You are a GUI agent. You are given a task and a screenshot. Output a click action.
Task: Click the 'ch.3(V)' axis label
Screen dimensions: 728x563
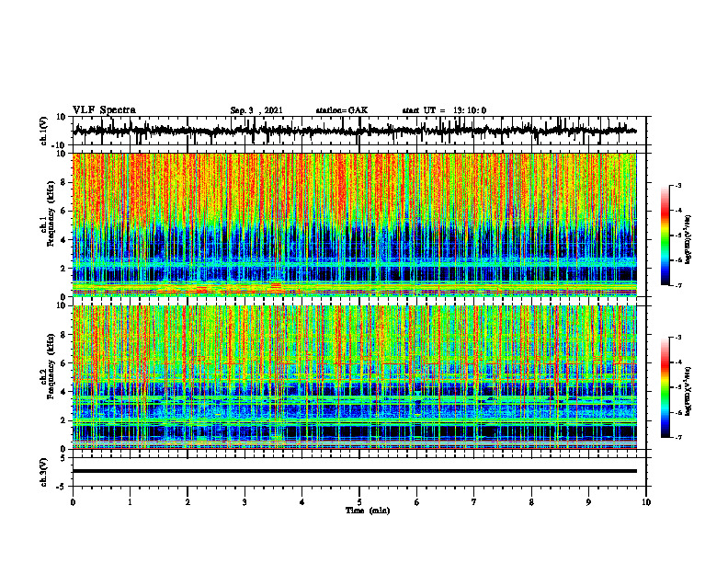click(44, 472)
